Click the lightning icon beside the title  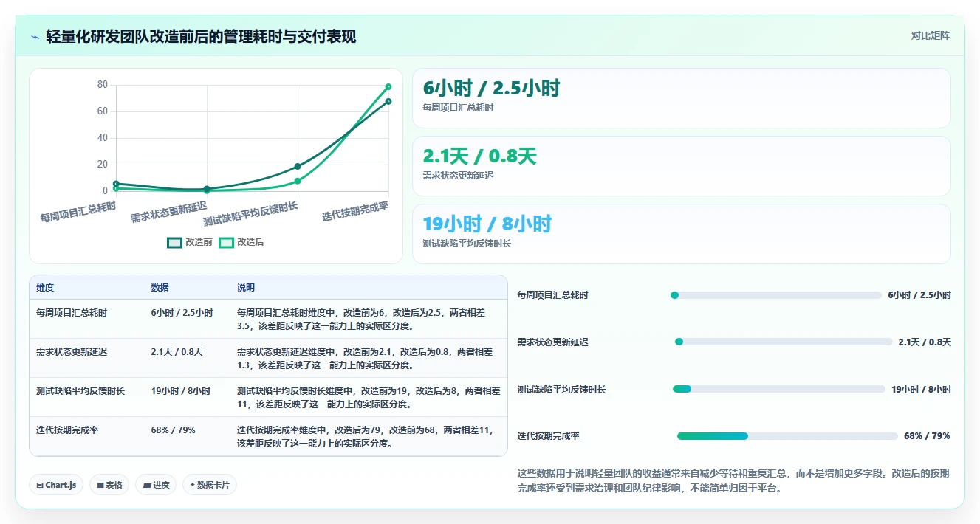35,36
